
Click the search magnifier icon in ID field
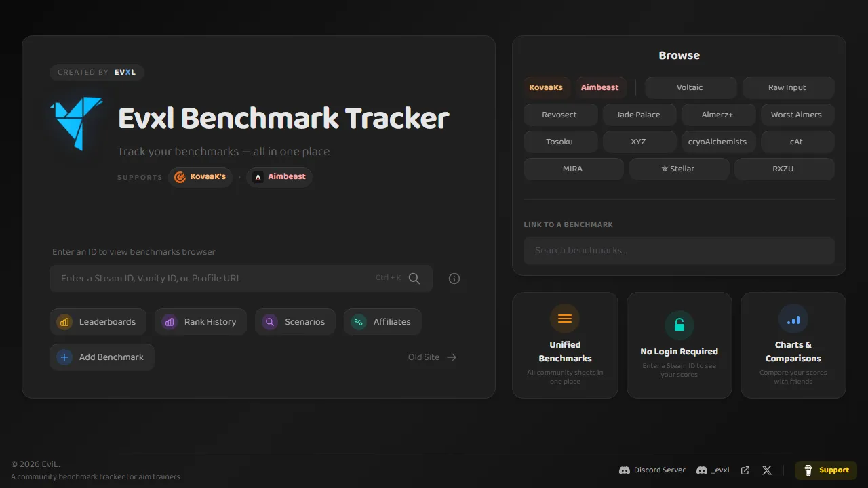[x=414, y=279]
